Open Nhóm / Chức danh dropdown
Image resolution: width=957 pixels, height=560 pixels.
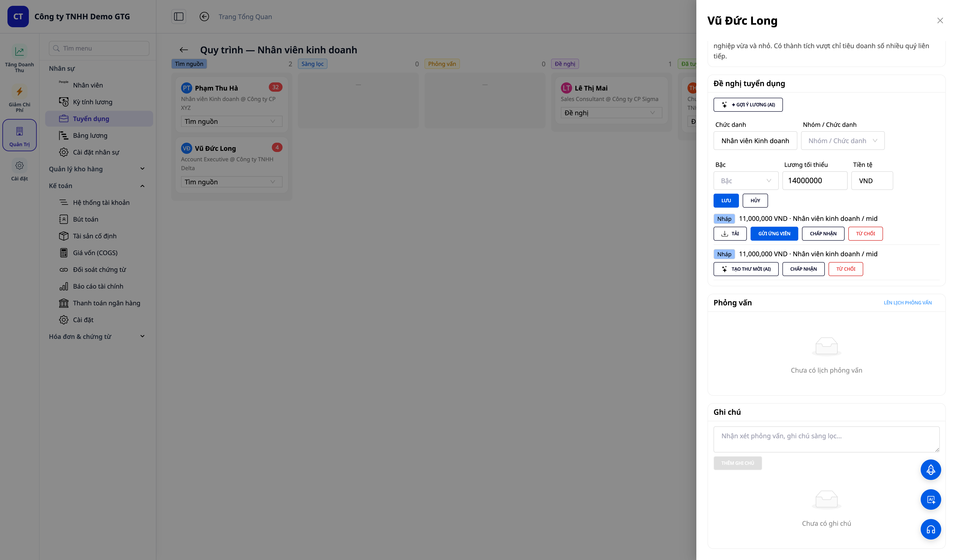(842, 141)
